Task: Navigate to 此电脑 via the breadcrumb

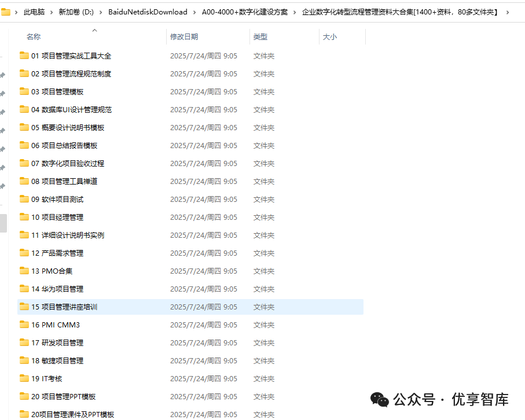Action: click(32, 10)
